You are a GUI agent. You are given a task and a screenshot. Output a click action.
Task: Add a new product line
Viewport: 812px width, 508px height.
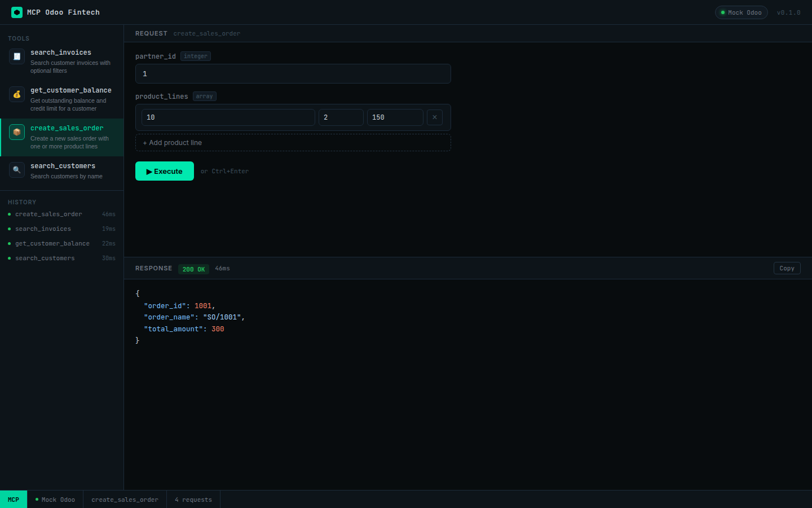pyautogui.click(x=293, y=143)
